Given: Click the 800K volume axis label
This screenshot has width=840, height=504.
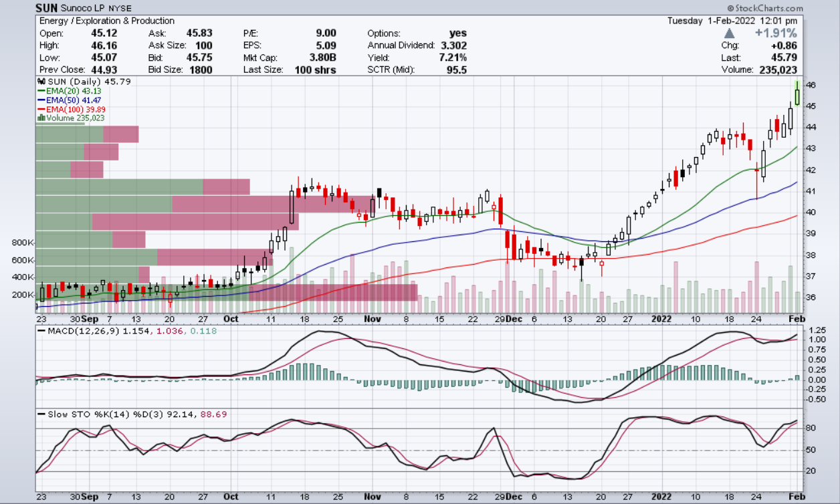Looking at the screenshot, I should (23, 243).
